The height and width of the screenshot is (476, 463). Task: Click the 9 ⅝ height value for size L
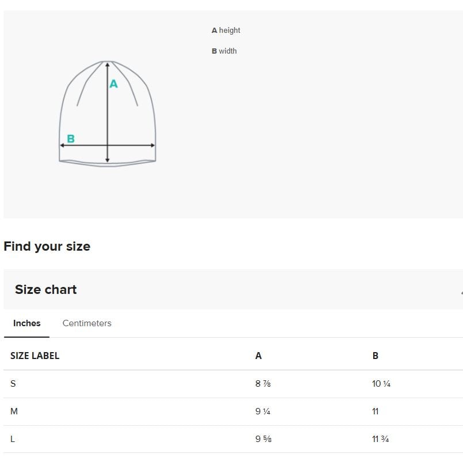(x=263, y=439)
